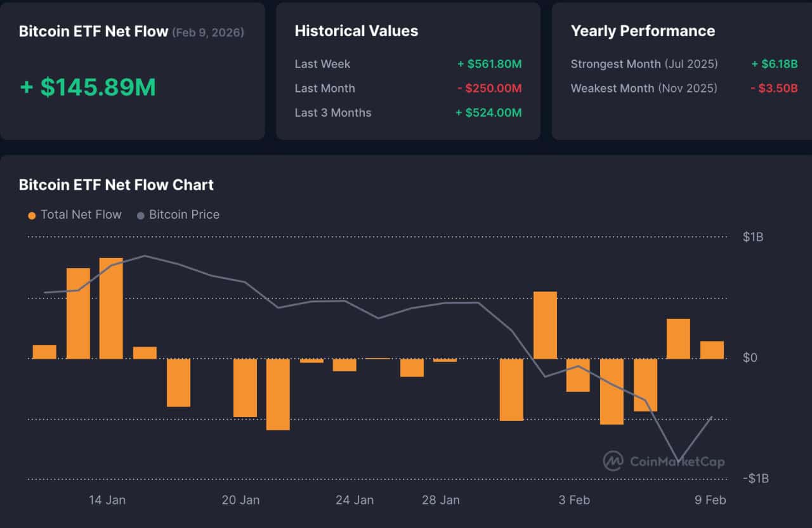Click the orange dot beside Total Net Flow
The image size is (812, 528).
pos(32,216)
